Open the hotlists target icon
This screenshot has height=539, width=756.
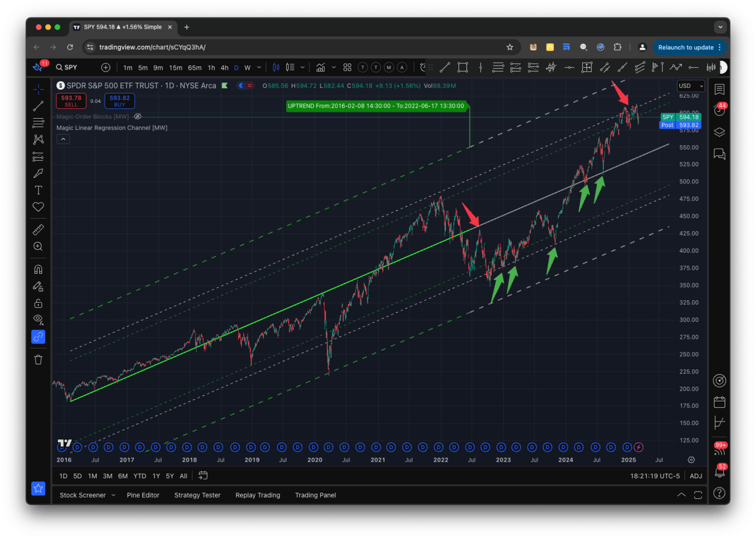point(720,381)
